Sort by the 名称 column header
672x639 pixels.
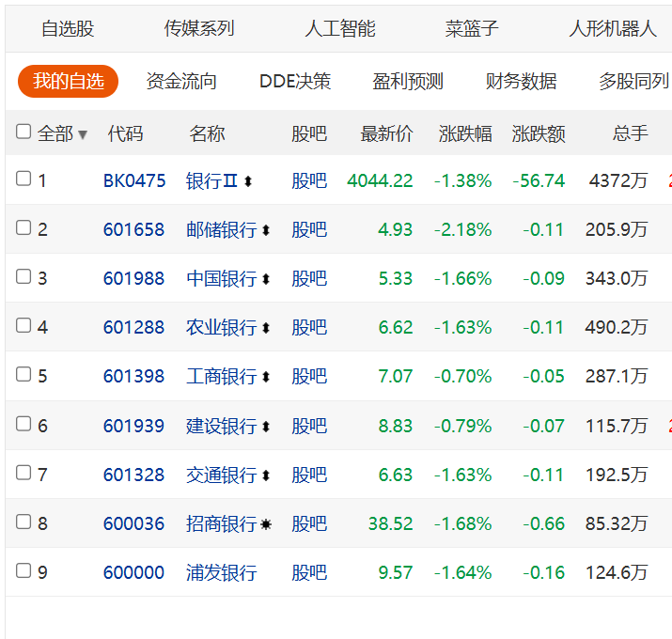click(208, 133)
